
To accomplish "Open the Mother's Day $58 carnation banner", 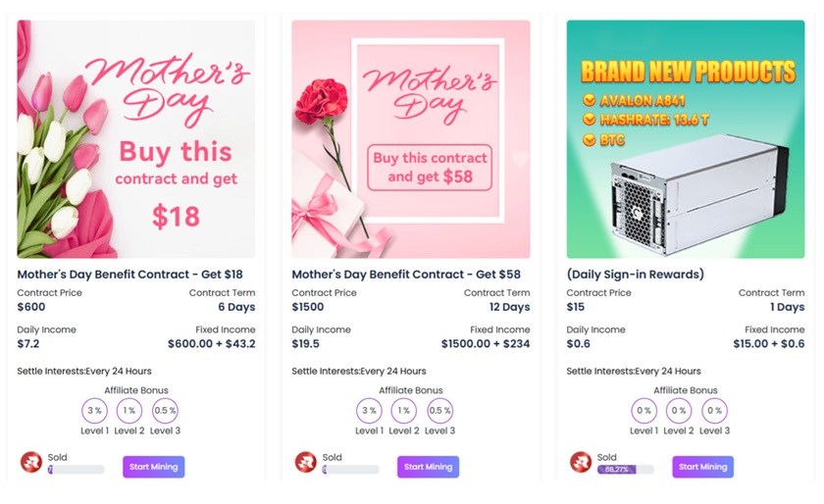I will [x=411, y=139].
